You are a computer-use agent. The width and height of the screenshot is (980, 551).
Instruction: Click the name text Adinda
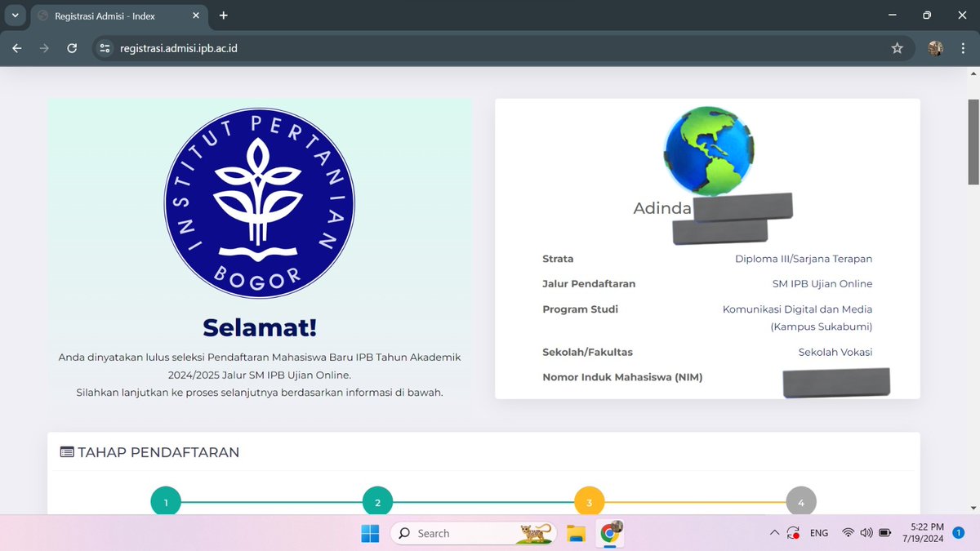tap(662, 208)
